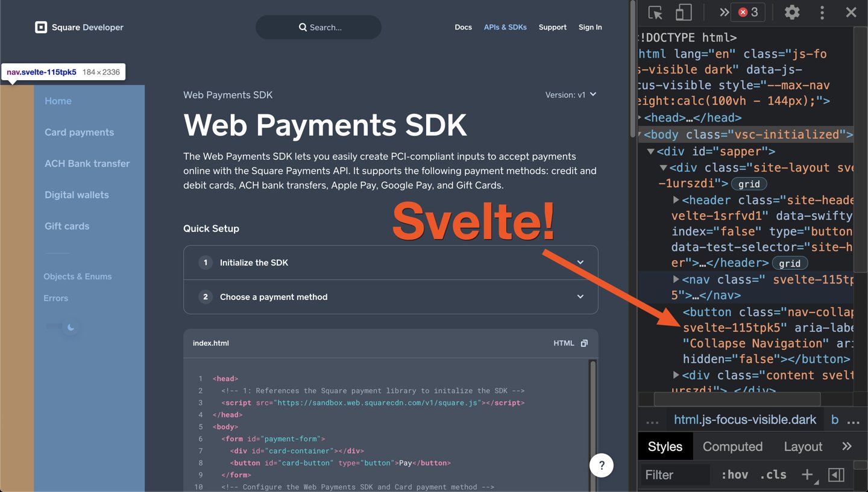Open the customize DevTools three-dot menu
868x492 pixels.
pos(822,12)
